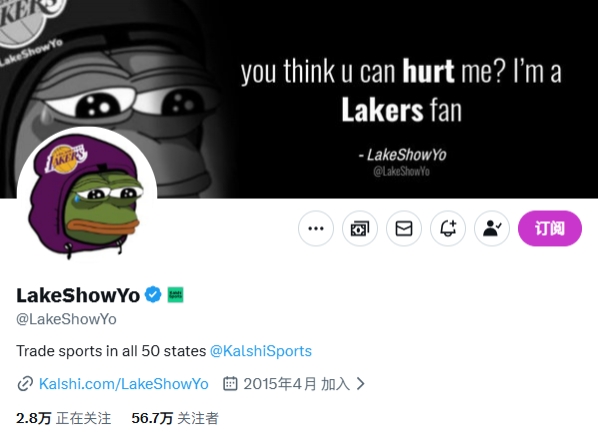Image resolution: width=598 pixels, height=435 pixels.
Task: Click the calendar joined-date icon
Action: (x=230, y=384)
